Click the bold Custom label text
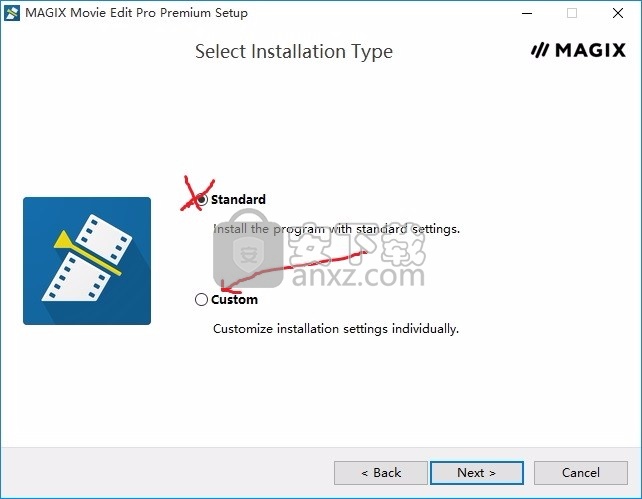This screenshot has height=499, width=642. [234, 300]
